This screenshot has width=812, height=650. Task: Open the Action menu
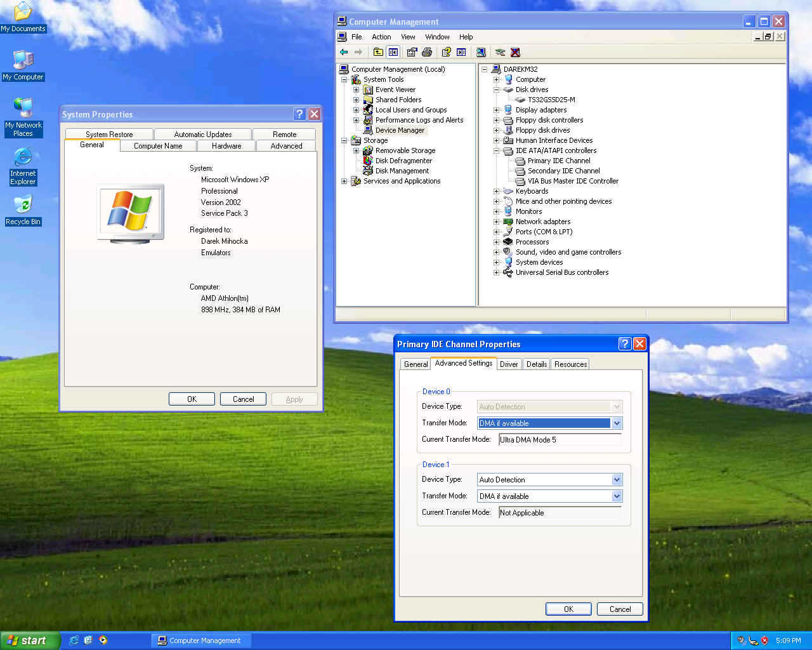[x=381, y=37]
